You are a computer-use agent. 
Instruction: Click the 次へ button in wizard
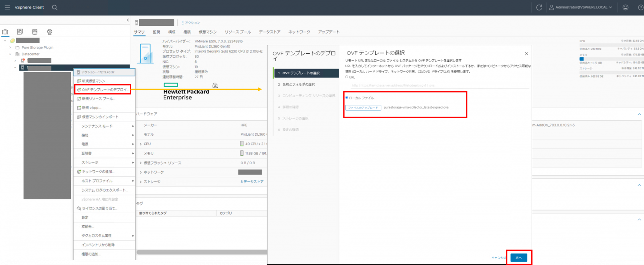pos(519,258)
